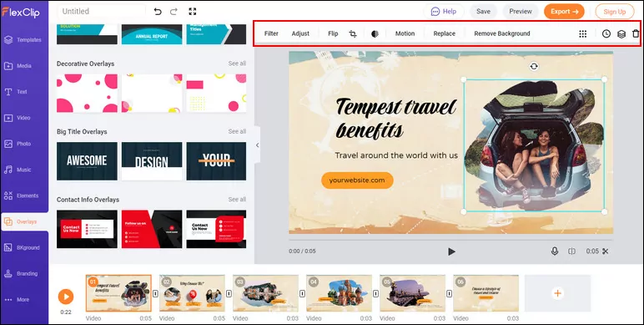Collapse the overlays panel with arrow

click(x=257, y=145)
